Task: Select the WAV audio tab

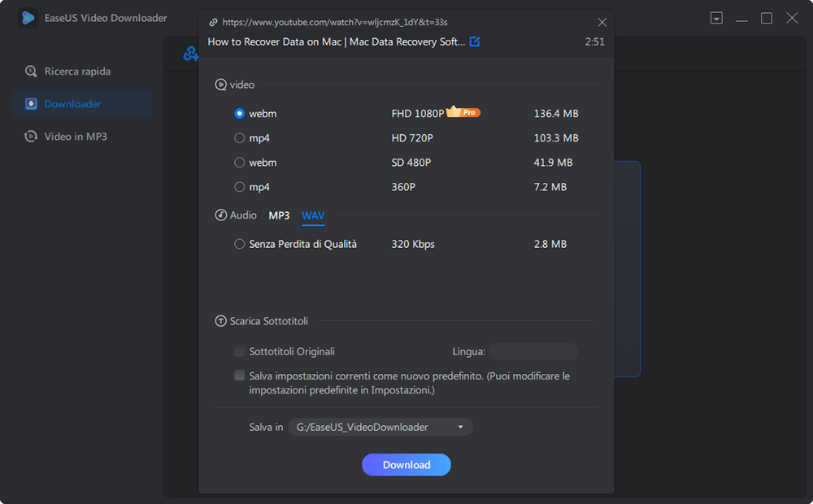Action: click(313, 215)
